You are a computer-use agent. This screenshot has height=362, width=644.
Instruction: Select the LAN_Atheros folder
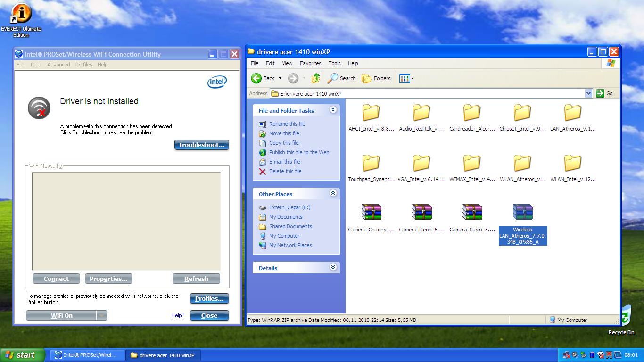[573, 117]
